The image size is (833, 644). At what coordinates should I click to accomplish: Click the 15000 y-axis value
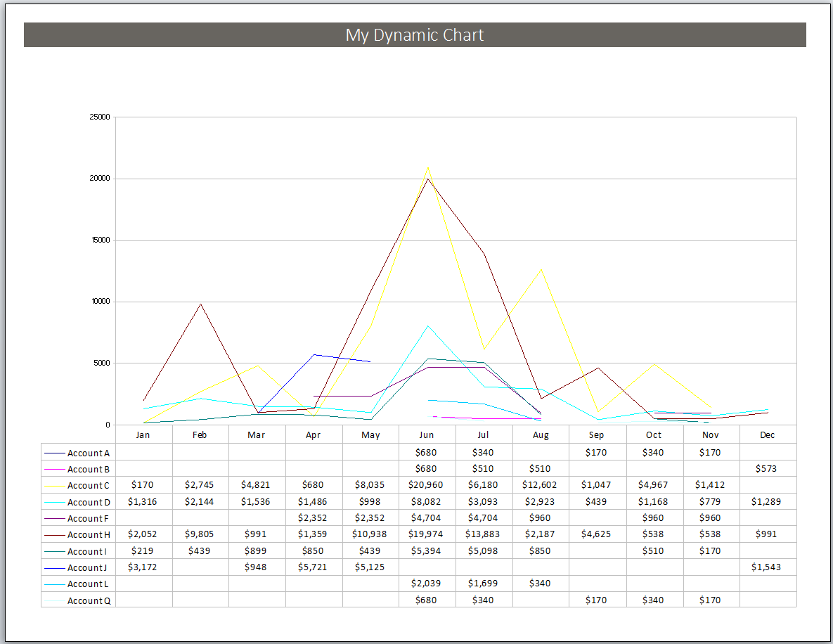(101, 240)
